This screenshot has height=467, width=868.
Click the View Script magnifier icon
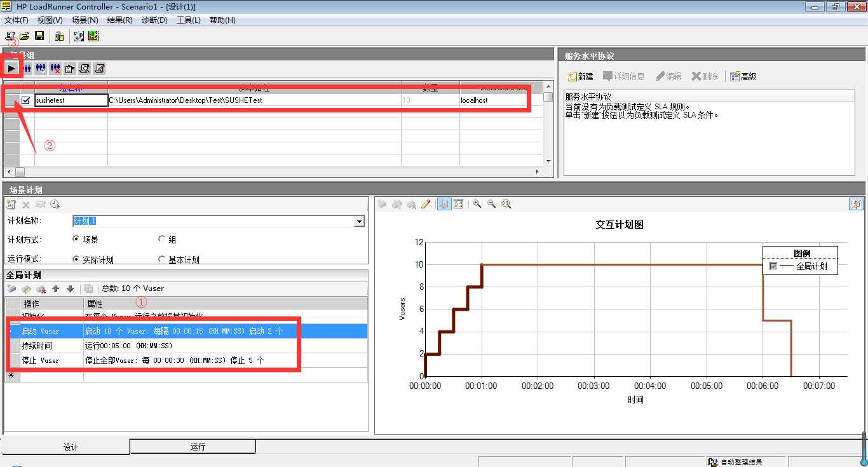85,68
